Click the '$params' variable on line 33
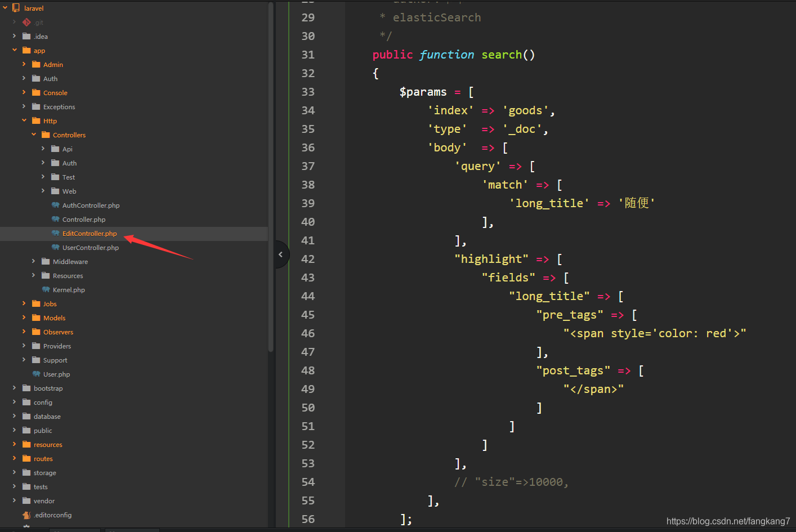The image size is (796, 532). click(x=423, y=92)
